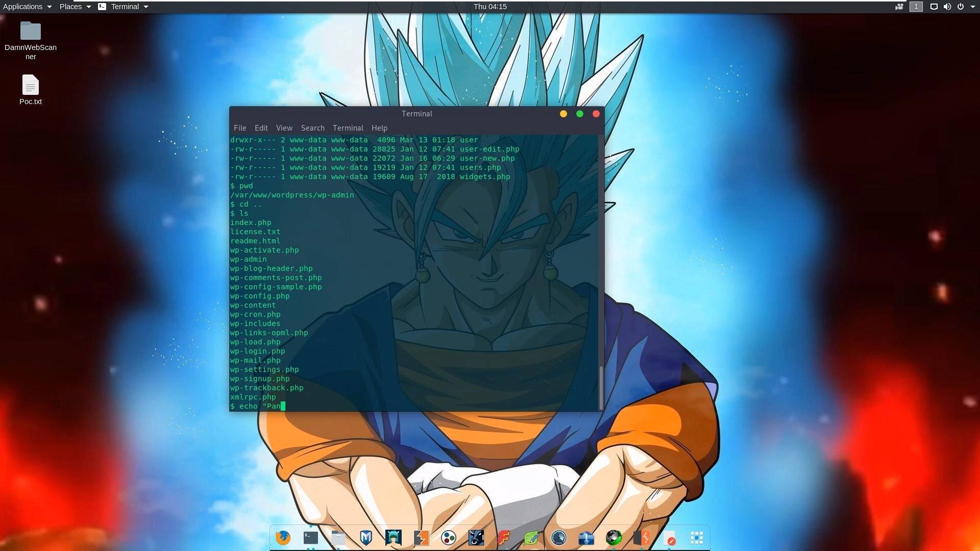
Task: Open system menu arrow beside power icon
Action: (973, 7)
